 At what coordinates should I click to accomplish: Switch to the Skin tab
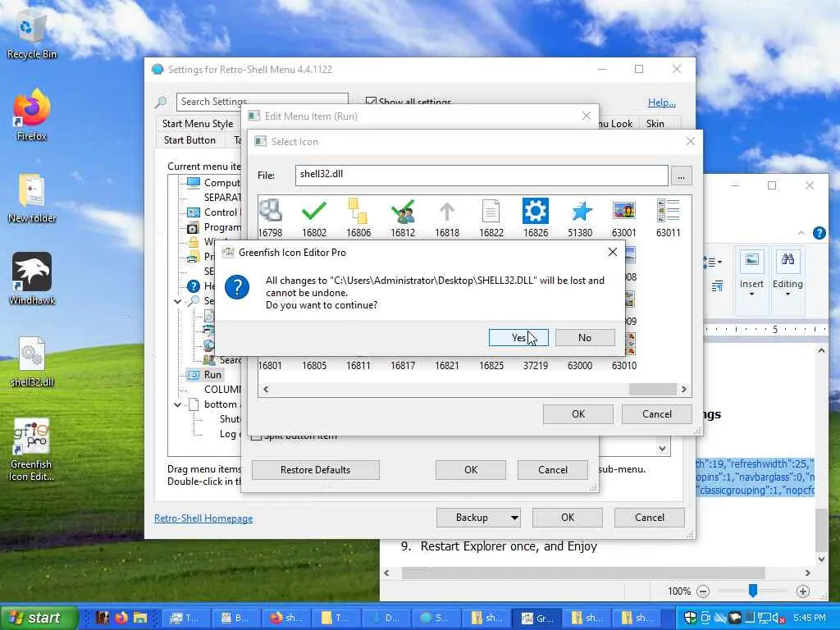point(655,124)
